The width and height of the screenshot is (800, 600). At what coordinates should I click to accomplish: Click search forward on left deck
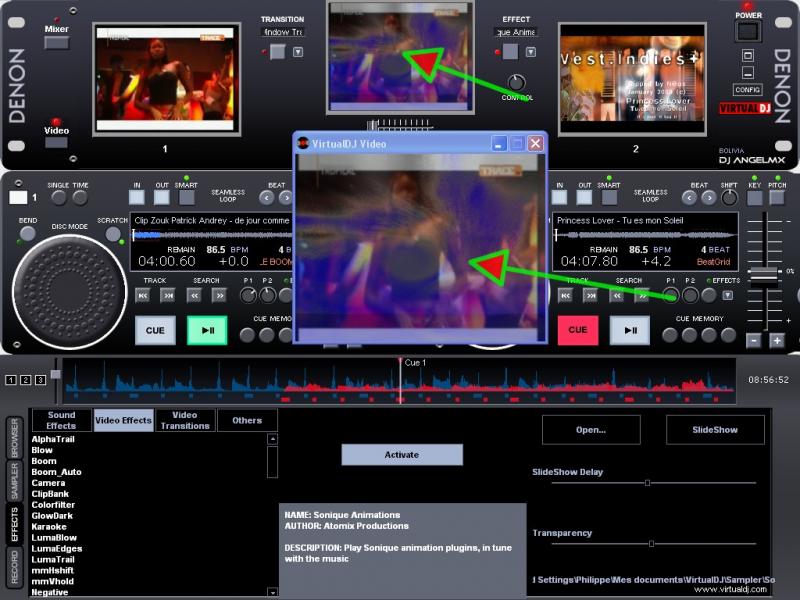tap(219, 295)
